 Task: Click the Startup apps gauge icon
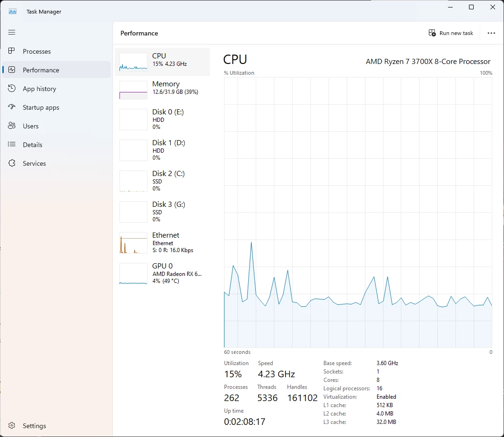coord(12,107)
